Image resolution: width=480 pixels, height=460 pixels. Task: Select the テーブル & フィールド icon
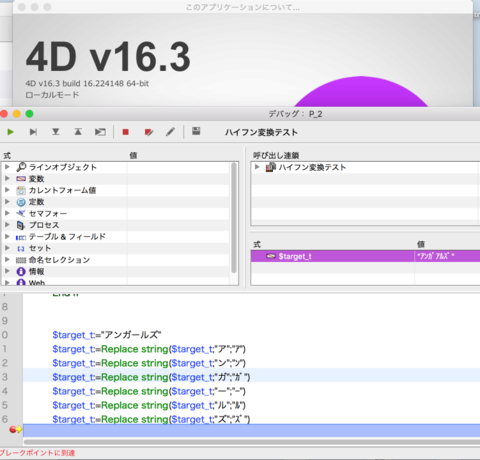(21, 237)
